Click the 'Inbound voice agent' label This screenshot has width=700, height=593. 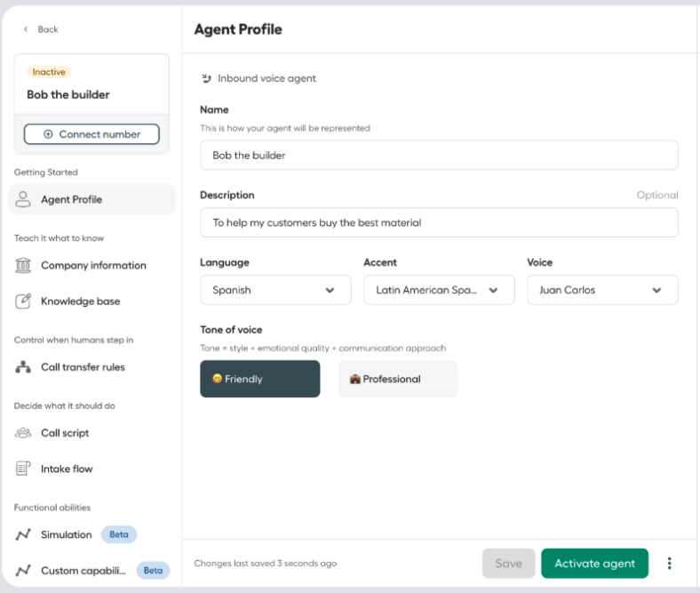pyautogui.click(x=266, y=78)
